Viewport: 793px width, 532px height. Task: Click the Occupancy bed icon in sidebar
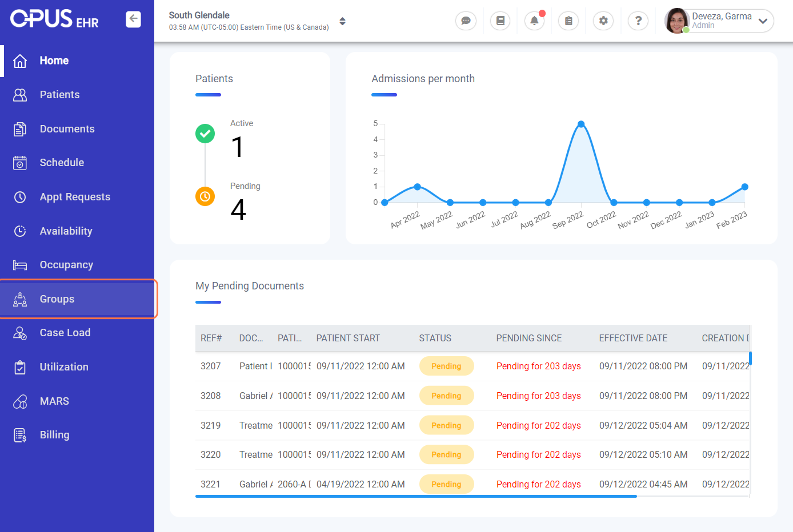tap(20, 265)
